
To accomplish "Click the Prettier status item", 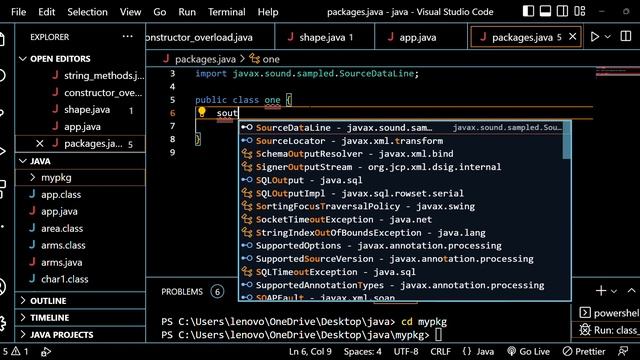I will 584,351.
